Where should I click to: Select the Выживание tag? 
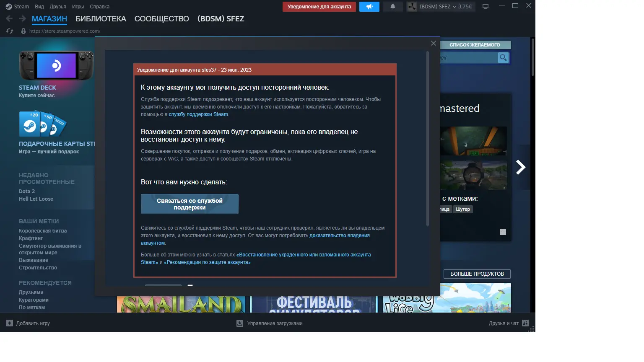point(34,260)
